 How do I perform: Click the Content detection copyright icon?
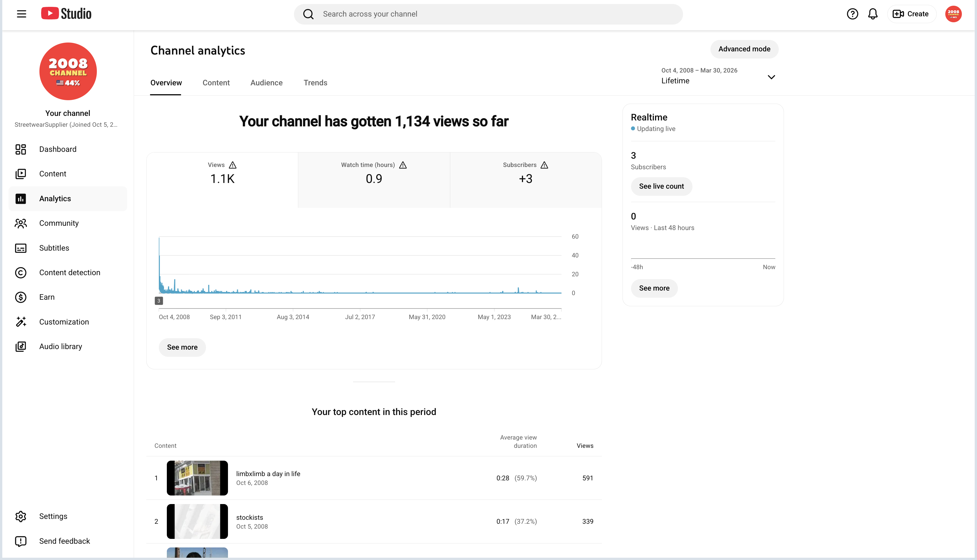click(21, 273)
